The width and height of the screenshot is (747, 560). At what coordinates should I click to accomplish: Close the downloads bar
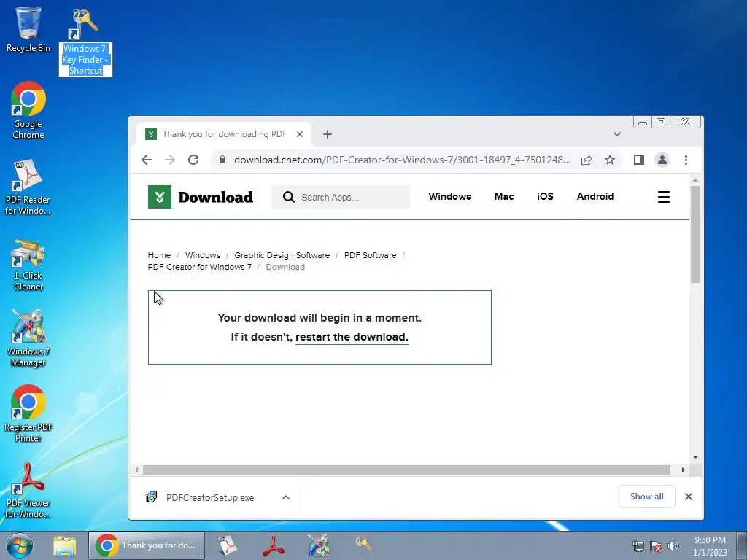pos(689,497)
